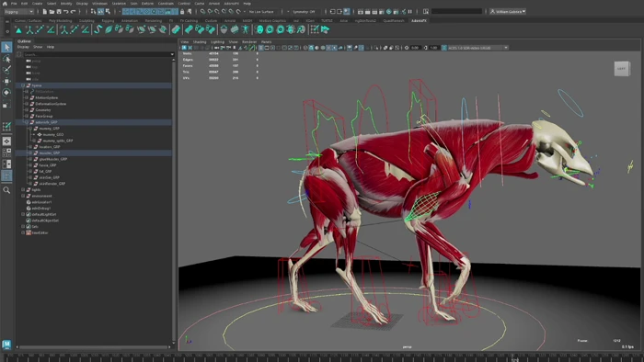Activate the Rotate tool in toolbox
This screenshot has height=362, width=644.
coord(6,93)
